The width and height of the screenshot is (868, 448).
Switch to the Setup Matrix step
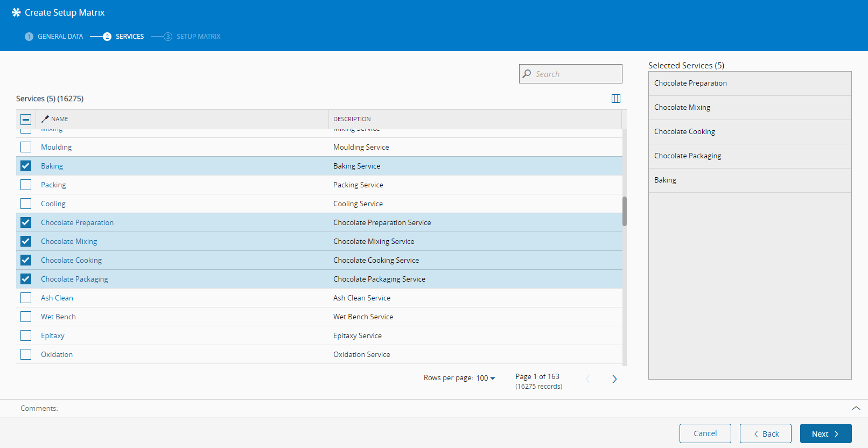tap(198, 37)
